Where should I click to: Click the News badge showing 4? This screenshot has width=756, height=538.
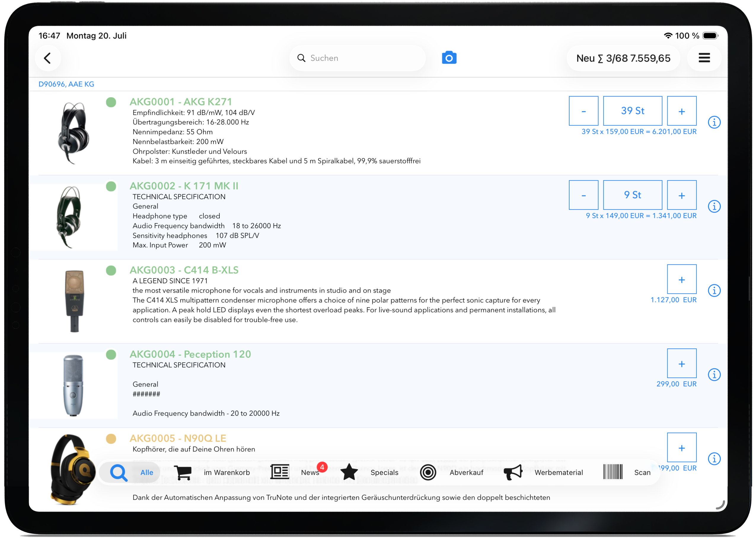pos(322,467)
